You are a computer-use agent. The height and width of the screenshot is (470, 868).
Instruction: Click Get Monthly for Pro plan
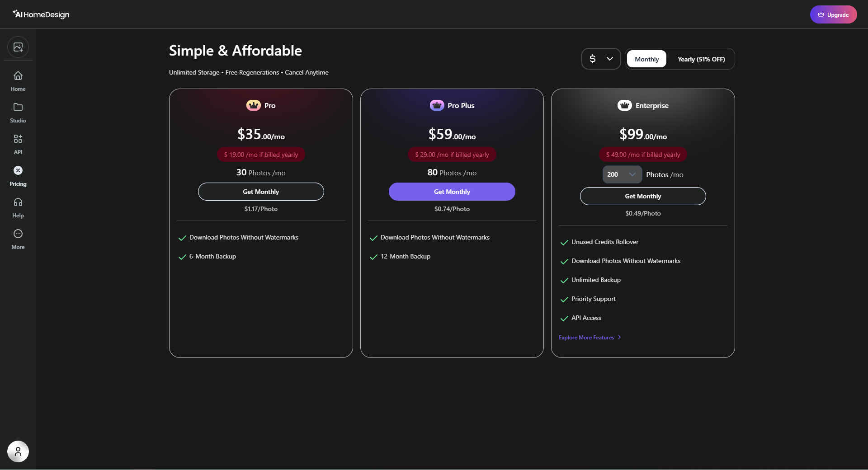[261, 192]
